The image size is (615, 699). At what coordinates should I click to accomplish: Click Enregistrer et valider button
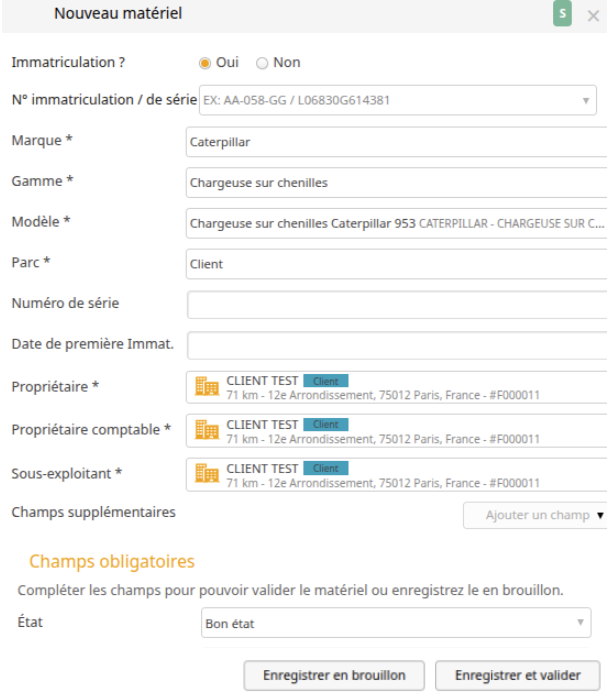(x=517, y=675)
